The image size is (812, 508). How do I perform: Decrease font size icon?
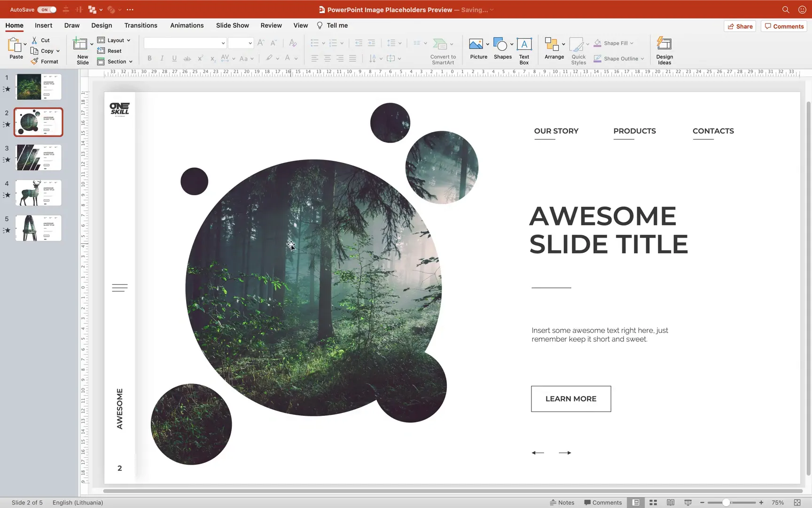click(273, 43)
